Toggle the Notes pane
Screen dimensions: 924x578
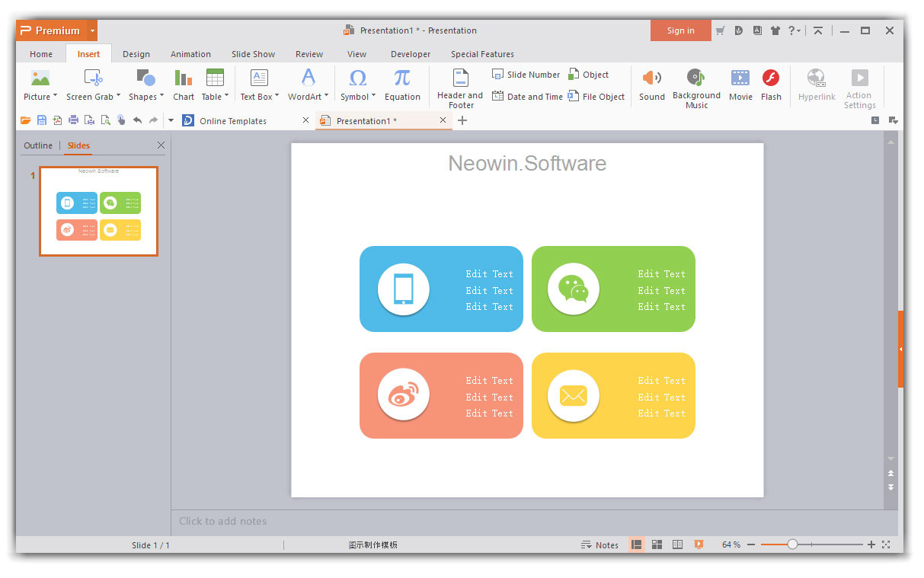(x=600, y=544)
